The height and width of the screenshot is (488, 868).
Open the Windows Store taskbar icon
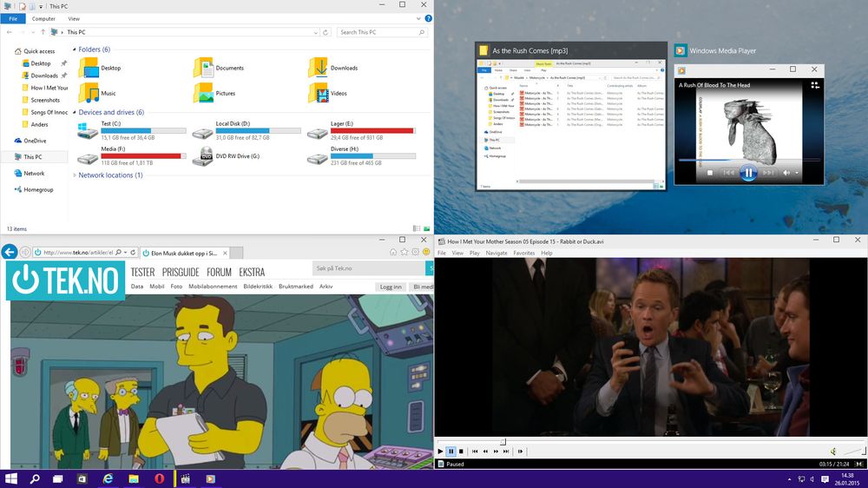(82, 478)
